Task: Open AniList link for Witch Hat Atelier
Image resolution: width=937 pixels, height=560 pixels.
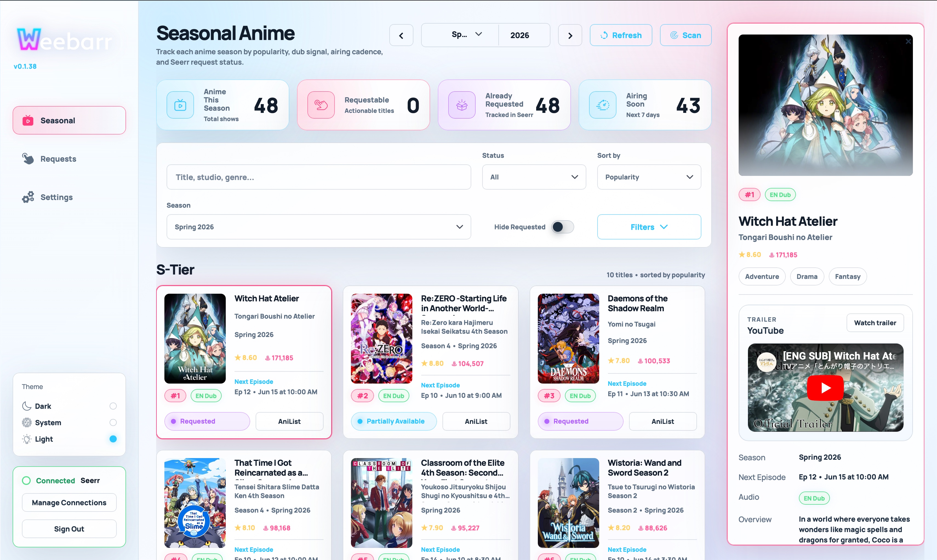Action: tap(289, 422)
